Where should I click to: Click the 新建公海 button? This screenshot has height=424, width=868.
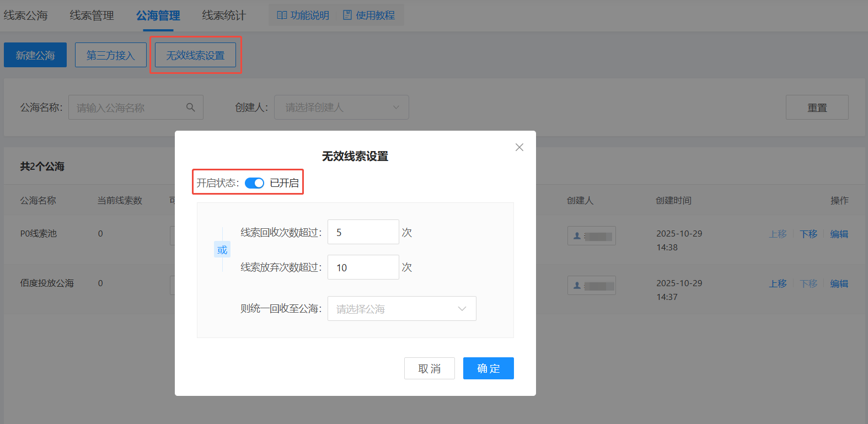point(35,55)
